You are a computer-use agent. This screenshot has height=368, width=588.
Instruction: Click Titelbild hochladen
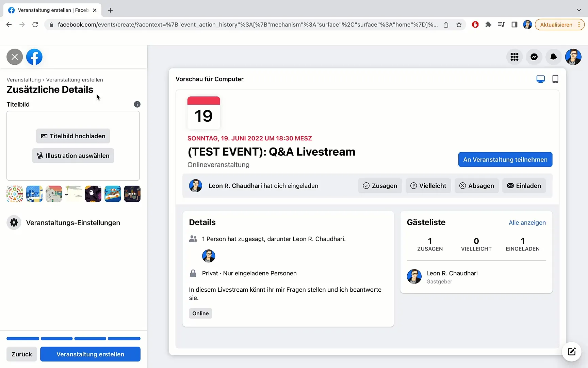pos(73,136)
